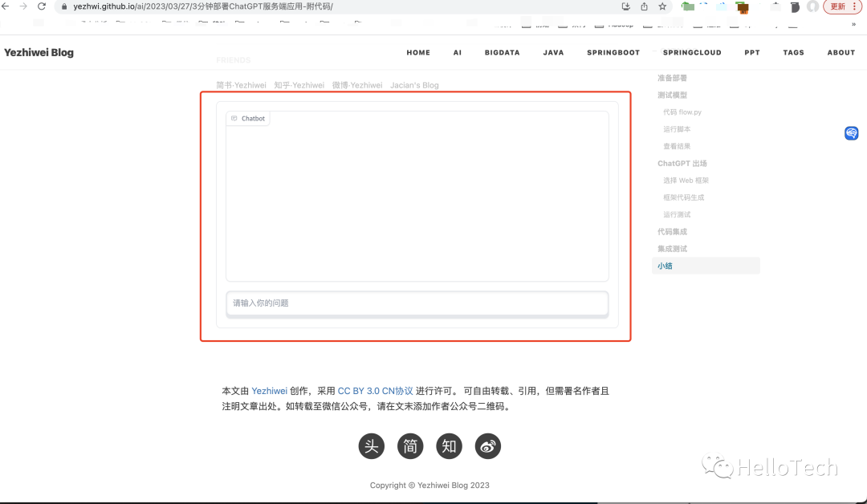
Task: Open the TAGS page from navbar
Action: point(793,53)
